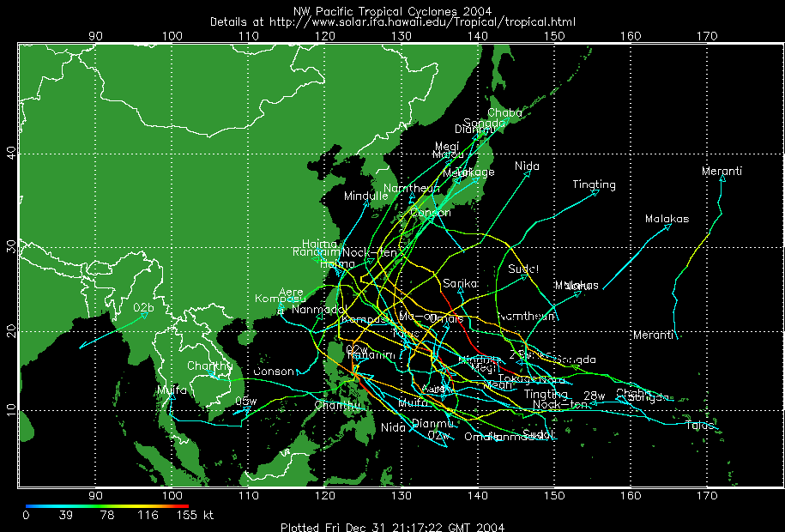Click the Conson storm name label
This screenshot has width=785, height=532.
[x=274, y=372]
